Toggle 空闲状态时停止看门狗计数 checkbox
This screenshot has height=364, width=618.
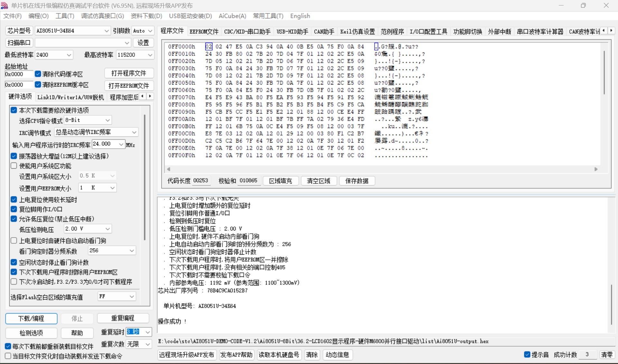14,262
